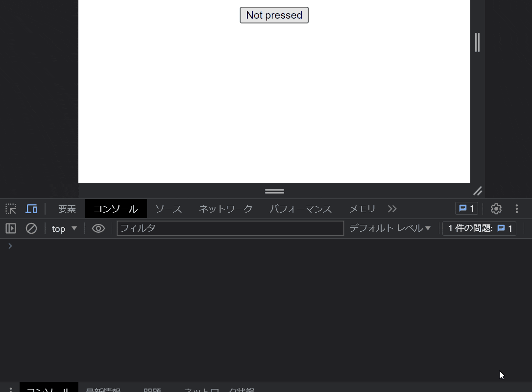This screenshot has height=392, width=532.
Task: Open console messages counter badge
Action: point(466,208)
